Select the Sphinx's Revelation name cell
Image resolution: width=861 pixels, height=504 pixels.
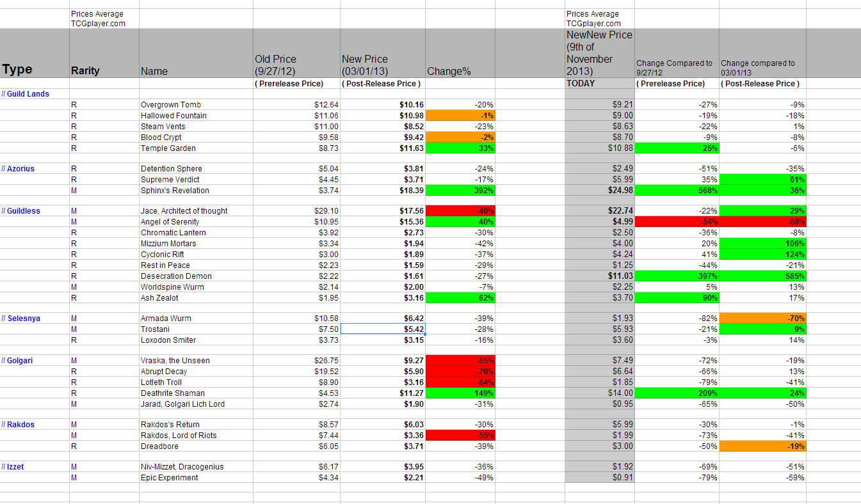click(x=175, y=191)
